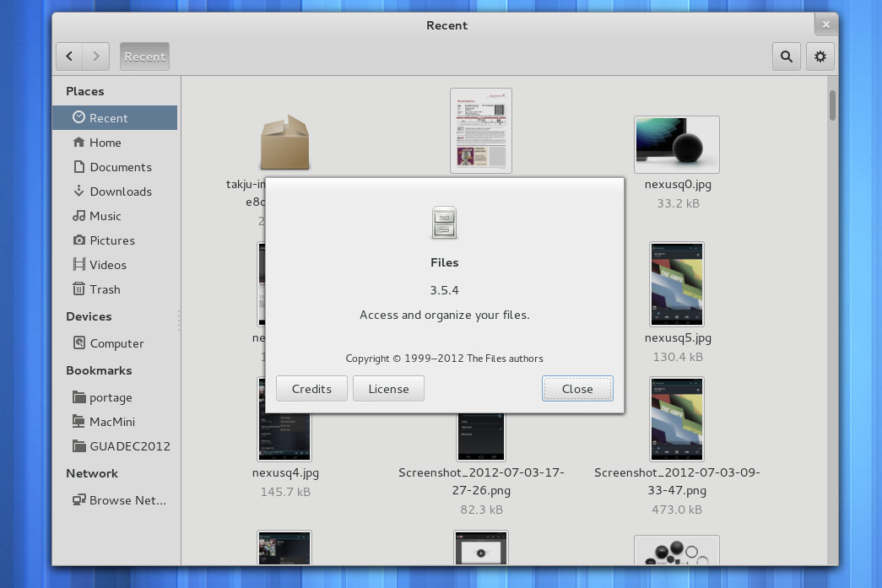Open Trash in the sidebar

pos(115,289)
